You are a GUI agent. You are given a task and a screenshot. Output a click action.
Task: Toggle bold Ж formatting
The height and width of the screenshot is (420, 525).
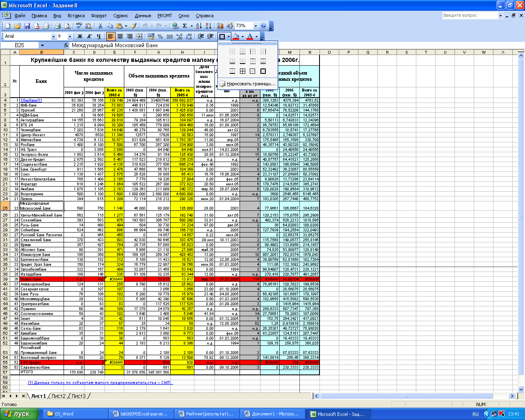pos(80,37)
